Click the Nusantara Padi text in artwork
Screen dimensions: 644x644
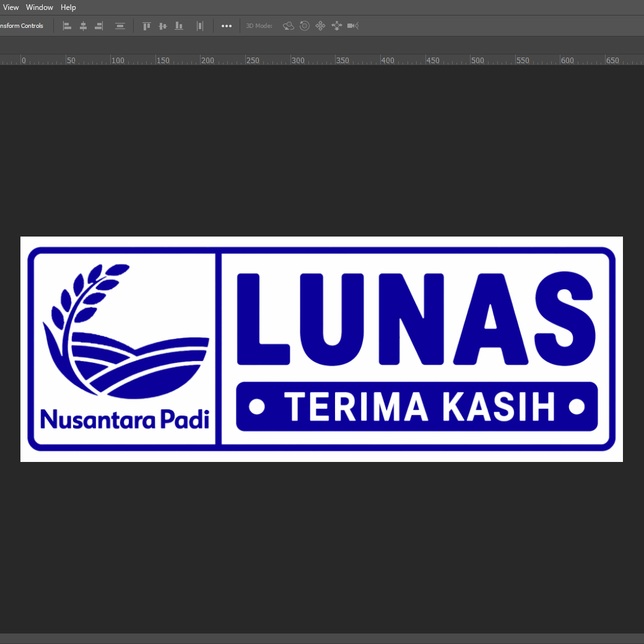[x=125, y=419]
